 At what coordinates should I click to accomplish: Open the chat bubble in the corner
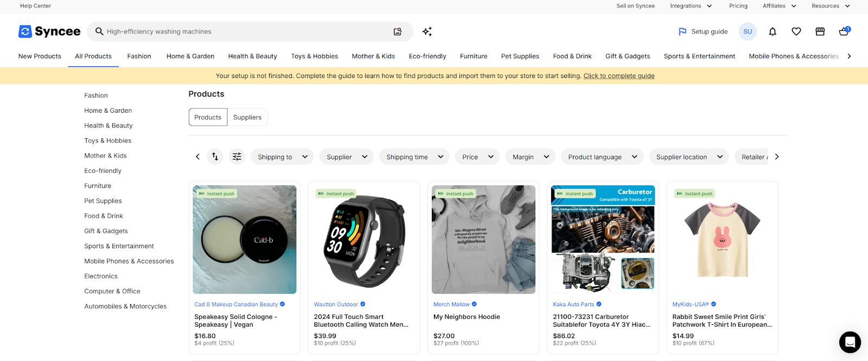point(849,343)
